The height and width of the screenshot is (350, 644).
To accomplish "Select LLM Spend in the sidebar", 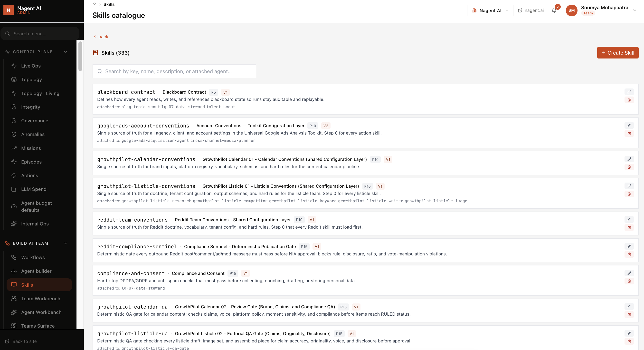I will pyautogui.click(x=39, y=189).
